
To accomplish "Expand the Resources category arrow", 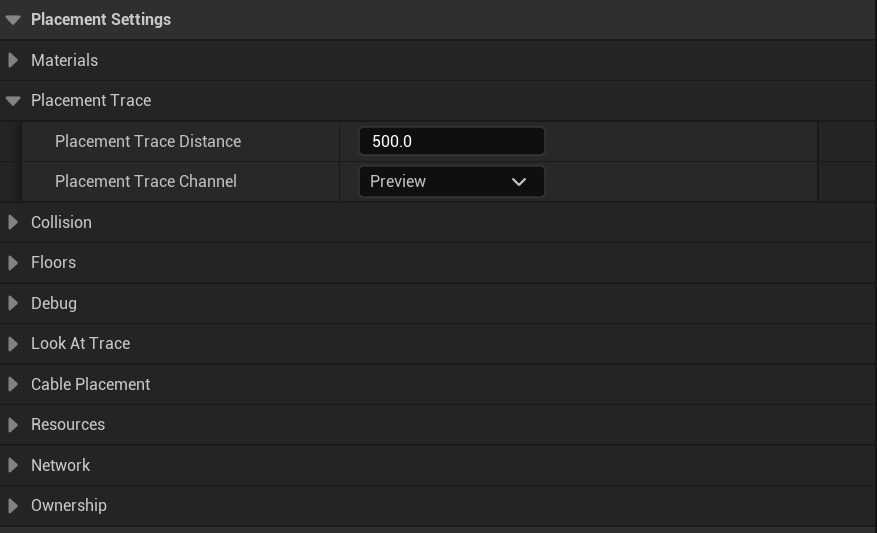I will tap(13, 424).
